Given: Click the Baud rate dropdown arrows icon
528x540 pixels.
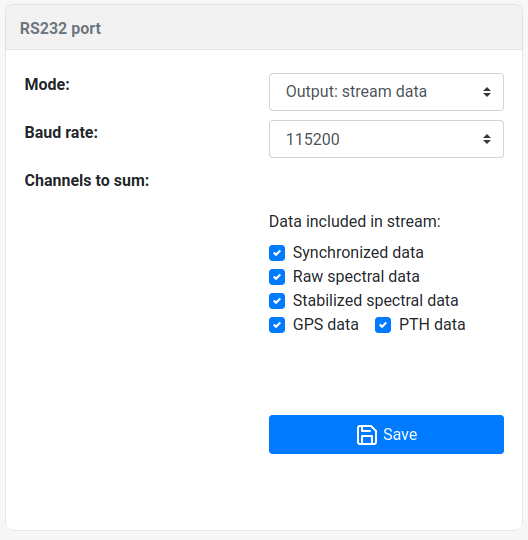Looking at the screenshot, I should pos(487,139).
